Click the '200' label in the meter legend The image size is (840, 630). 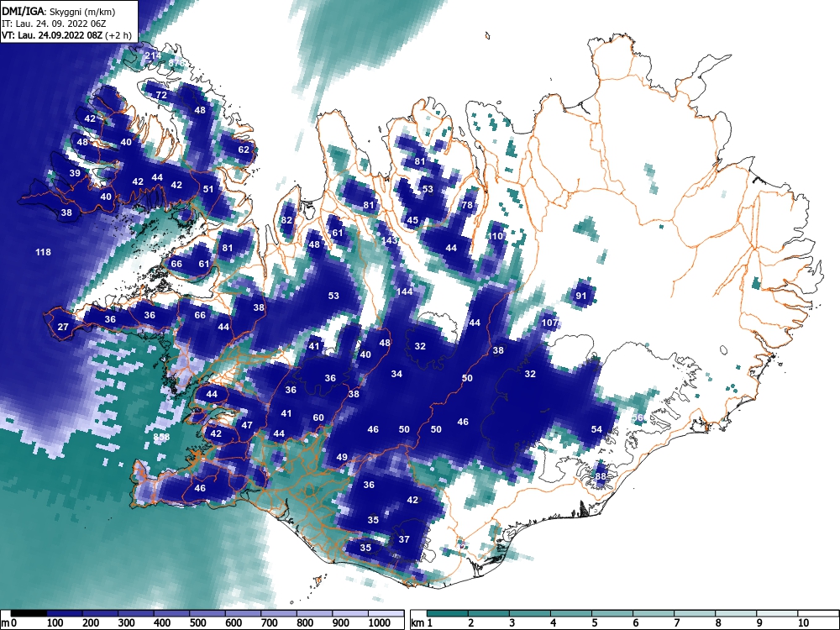tap(91, 623)
